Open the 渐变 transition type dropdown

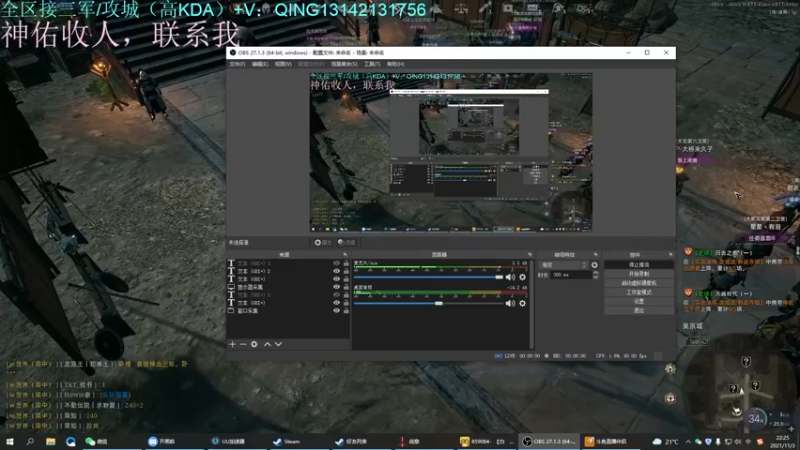click(564, 265)
